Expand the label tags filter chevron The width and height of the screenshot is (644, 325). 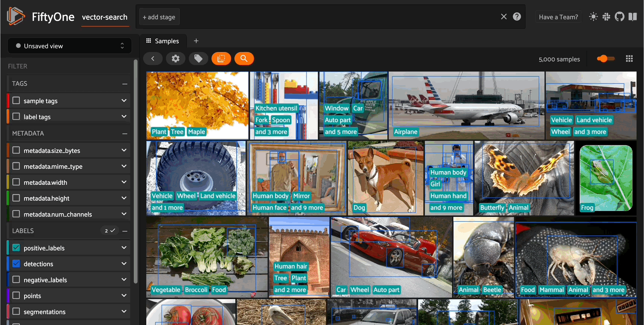[124, 117]
